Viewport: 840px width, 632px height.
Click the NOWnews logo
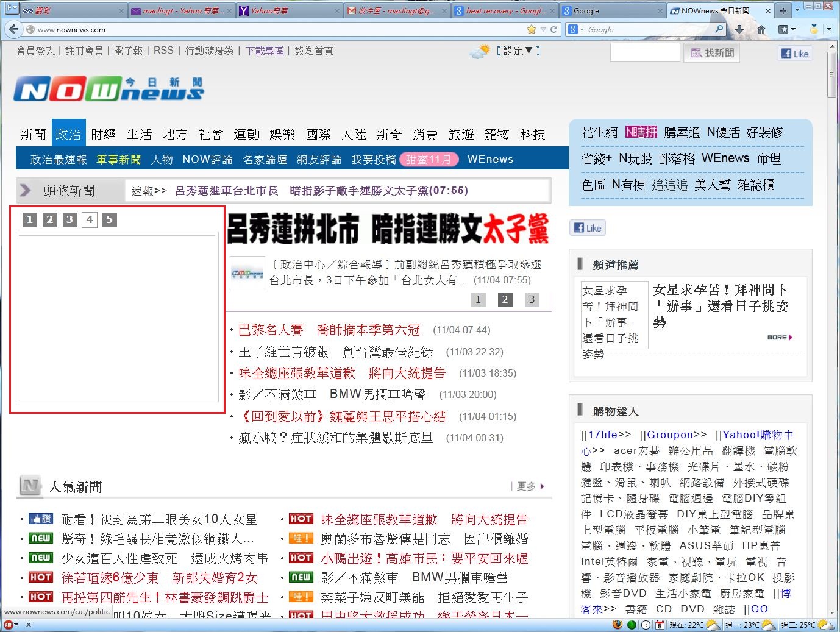(x=109, y=90)
